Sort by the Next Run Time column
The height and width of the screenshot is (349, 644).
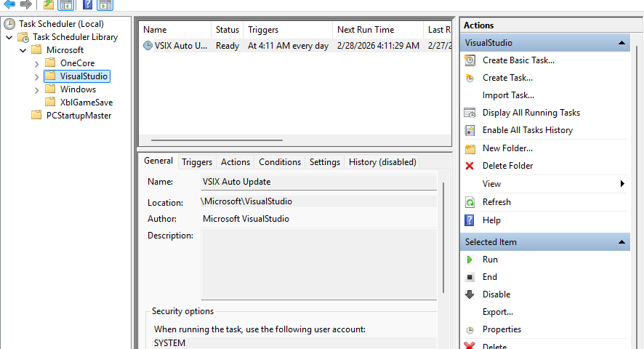tap(378, 30)
